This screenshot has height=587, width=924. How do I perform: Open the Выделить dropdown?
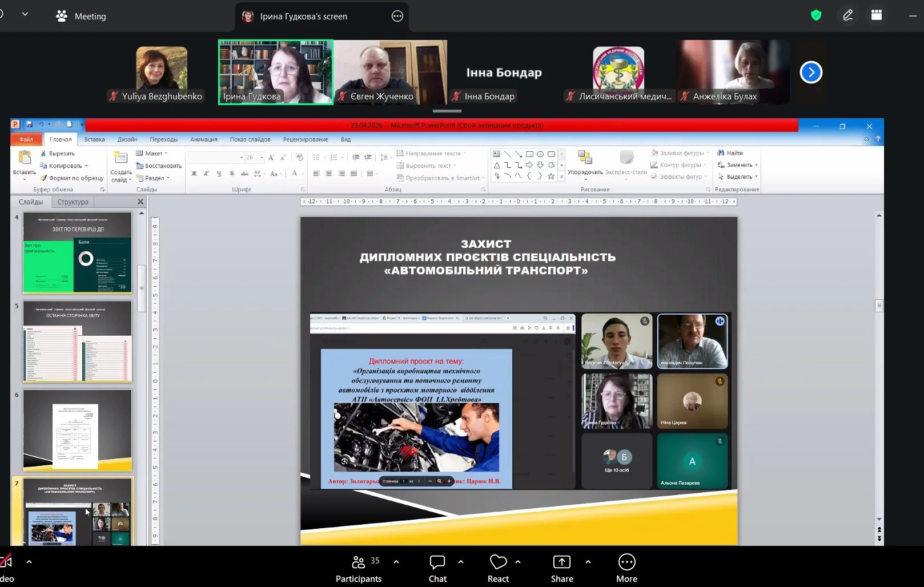(738, 177)
